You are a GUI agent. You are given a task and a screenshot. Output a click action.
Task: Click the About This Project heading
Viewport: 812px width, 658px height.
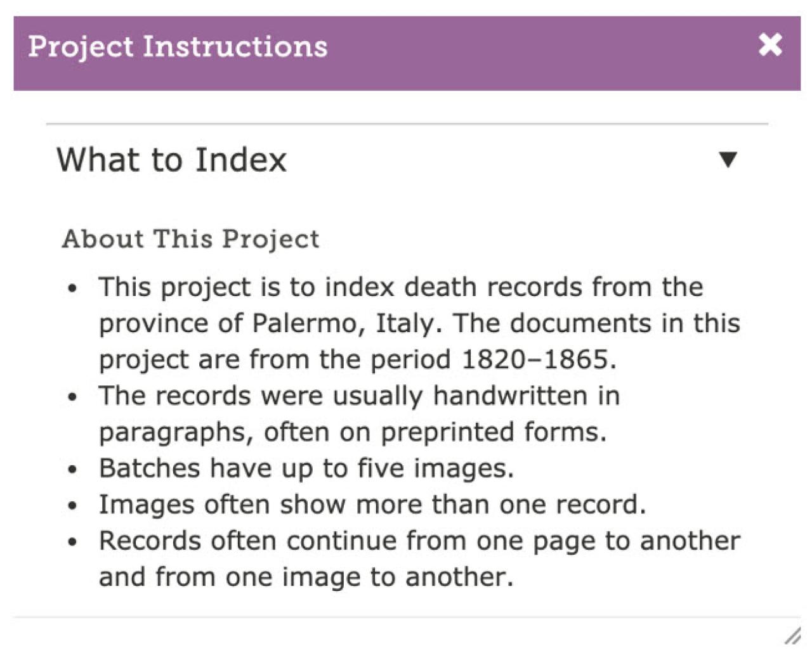point(190,239)
